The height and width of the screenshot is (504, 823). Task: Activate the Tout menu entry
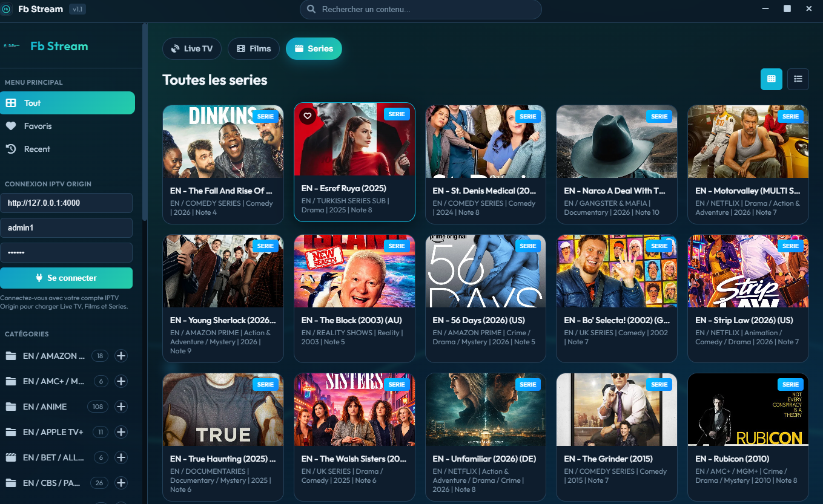point(67,103)
